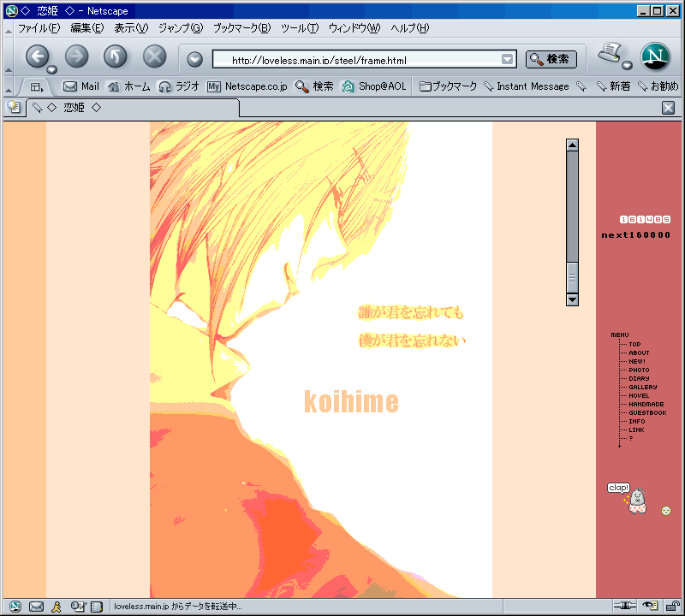Open ラジオ (Radio) from the personal toolbar
Image resolution: width=685 pixels, height=616 pixels.
179,86
